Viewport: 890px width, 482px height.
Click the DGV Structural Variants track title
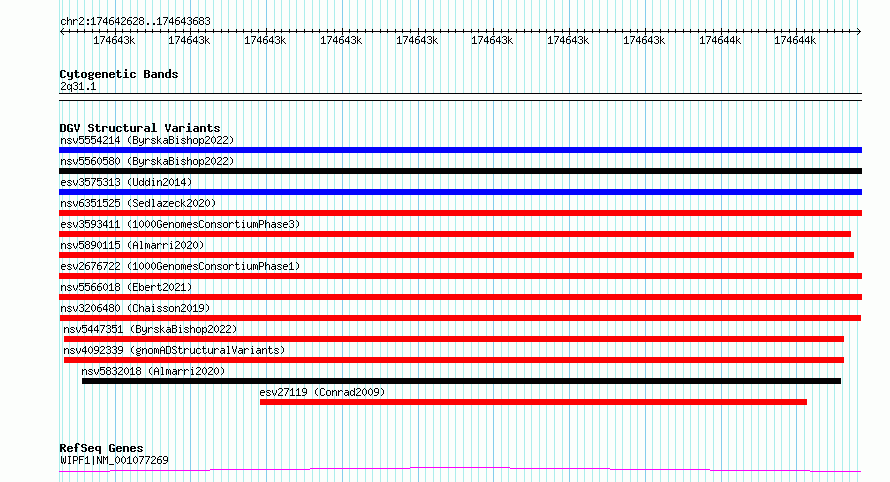click(140, 128)
